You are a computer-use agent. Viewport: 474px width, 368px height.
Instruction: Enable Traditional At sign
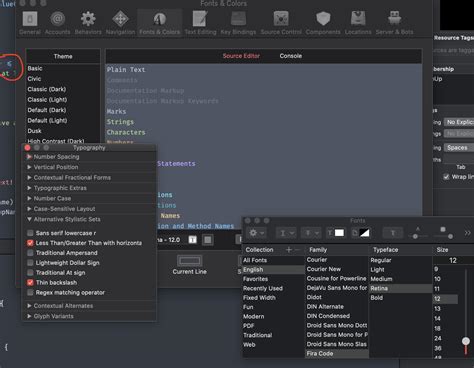(x=30, y=272)
